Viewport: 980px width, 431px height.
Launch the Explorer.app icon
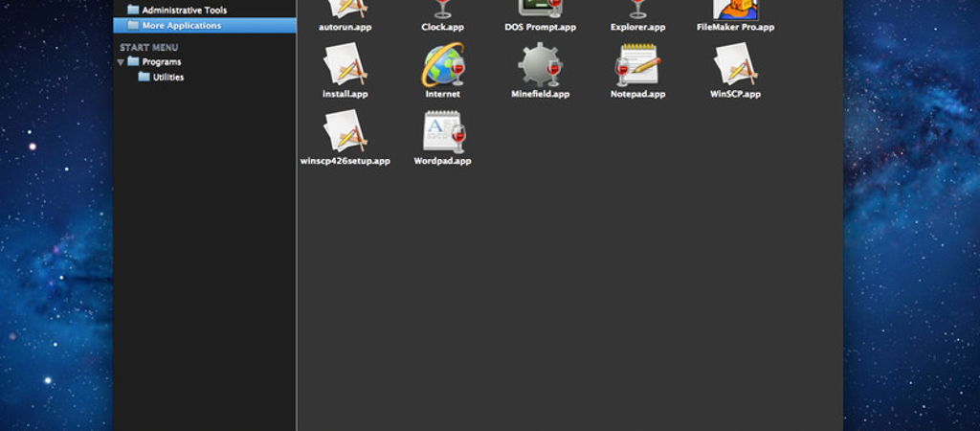(x=637, y=8)
